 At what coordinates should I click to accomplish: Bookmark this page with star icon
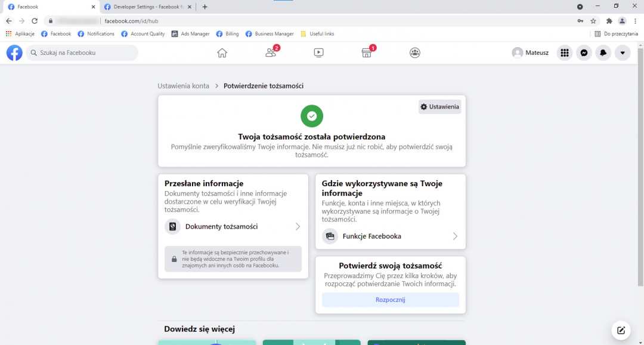593,21
